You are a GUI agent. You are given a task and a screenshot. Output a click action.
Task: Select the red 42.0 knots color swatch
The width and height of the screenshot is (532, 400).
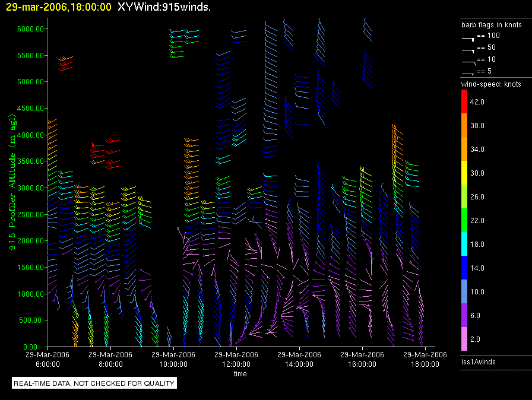[464, 102]
